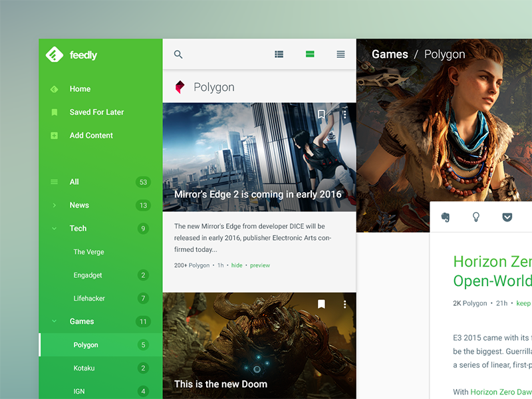532x399 pixels.
Task: Switch to the list-with-thumbnails view icon
Action: coord(279,55)
